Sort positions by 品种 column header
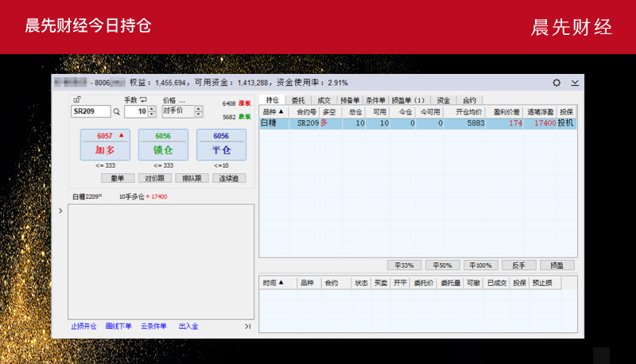Screen dimensions: 636x364 (x=273, y=112)
